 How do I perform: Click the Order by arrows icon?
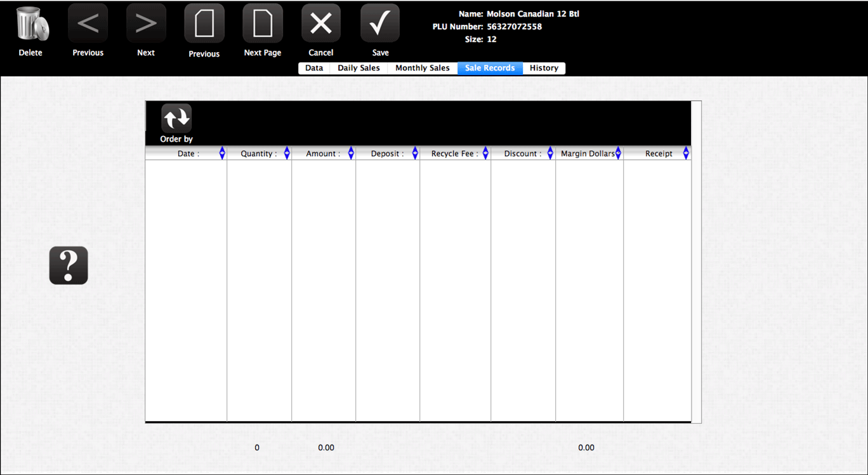[x=176, y=119]
